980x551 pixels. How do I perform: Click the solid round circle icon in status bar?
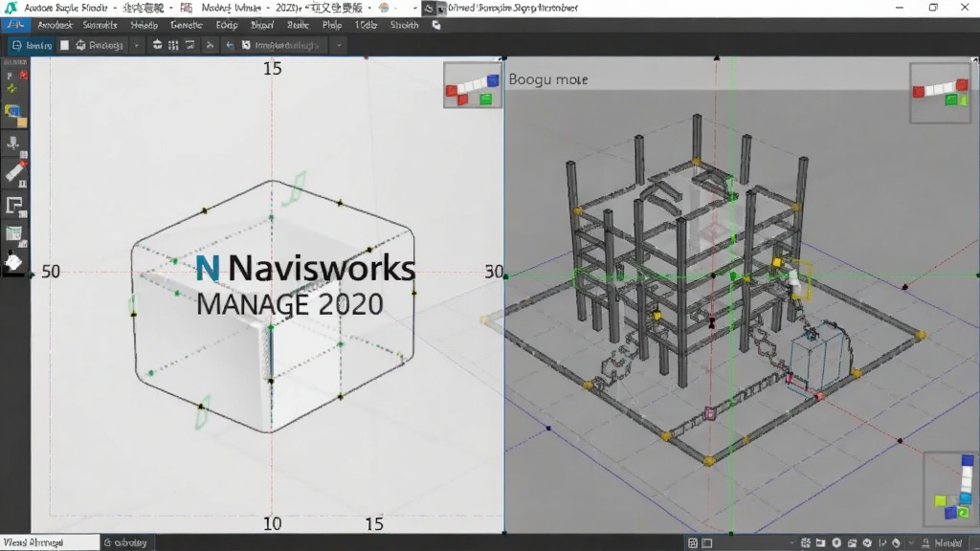836,543
